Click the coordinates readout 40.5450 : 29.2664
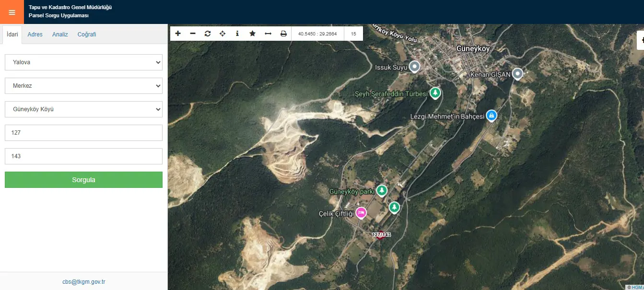Screen dimensions: 644x290 [317, 34]
